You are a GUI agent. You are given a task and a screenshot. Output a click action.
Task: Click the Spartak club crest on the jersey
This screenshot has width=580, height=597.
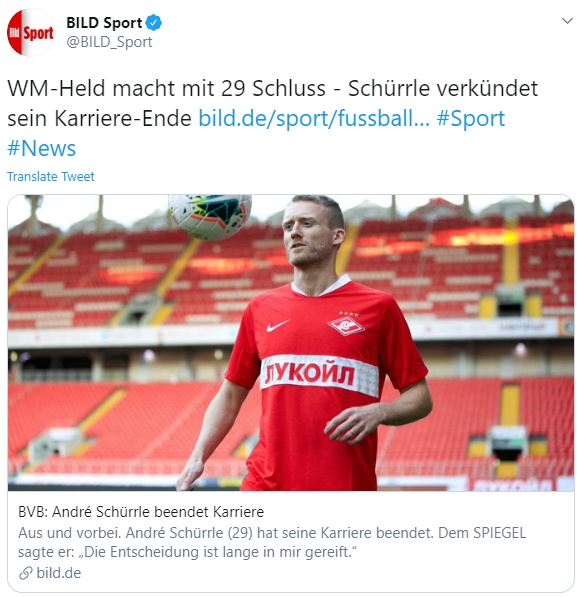(x=346, y=324)
